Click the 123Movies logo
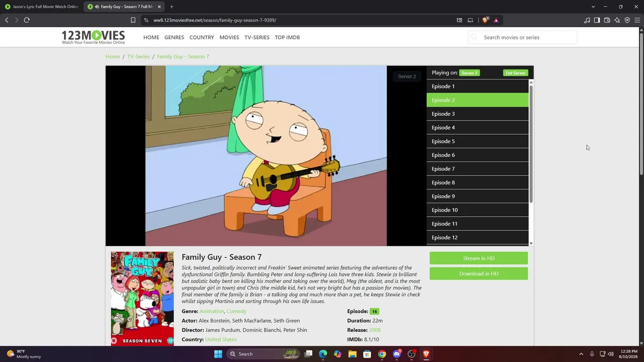 click(93, 37)
